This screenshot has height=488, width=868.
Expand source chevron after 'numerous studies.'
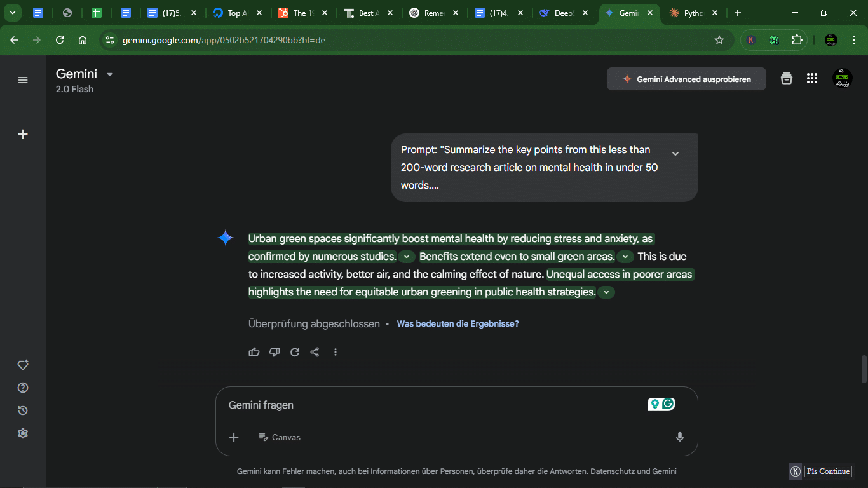pos(407,257)
